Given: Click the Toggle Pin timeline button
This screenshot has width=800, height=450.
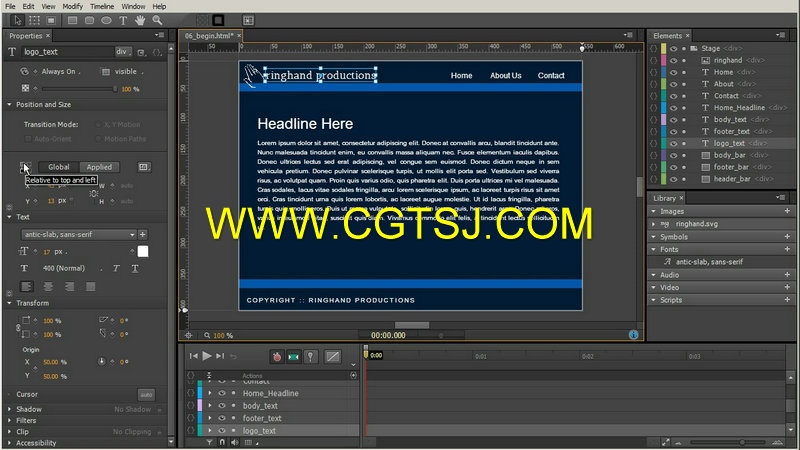Looking at the screenshot, I should coord(311,356).
